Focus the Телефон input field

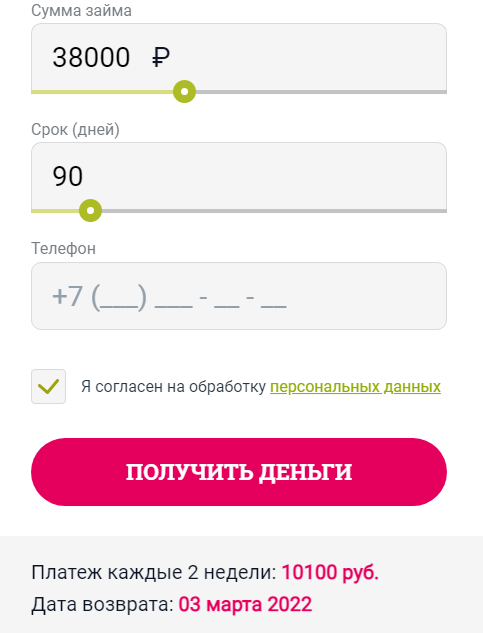tap(239, 296)
